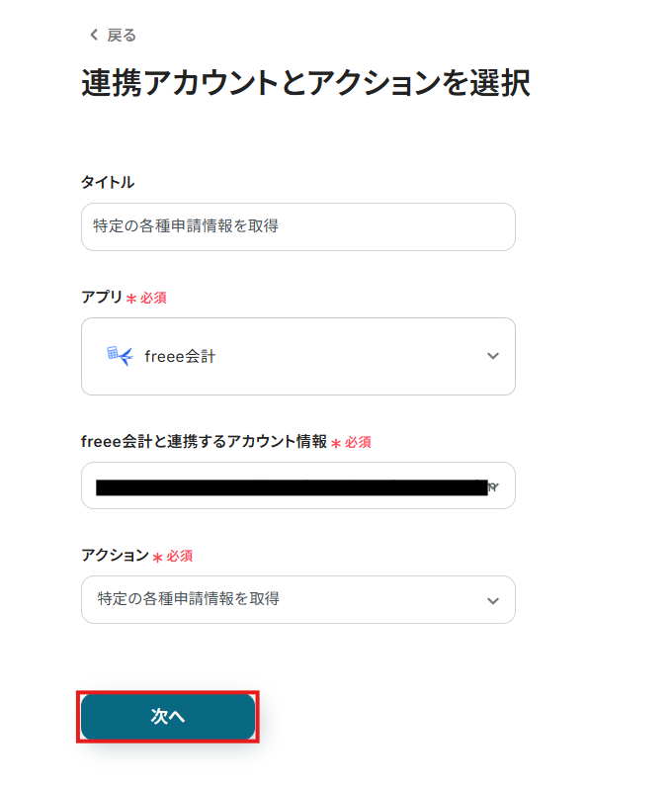Open the アクション dropdown with 特定の各種申請情報を取得
The image size is (672, 790).
(298, 599)
